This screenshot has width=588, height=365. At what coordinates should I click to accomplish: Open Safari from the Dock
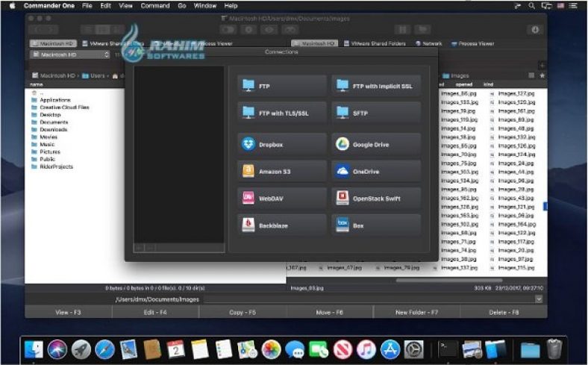104,349
